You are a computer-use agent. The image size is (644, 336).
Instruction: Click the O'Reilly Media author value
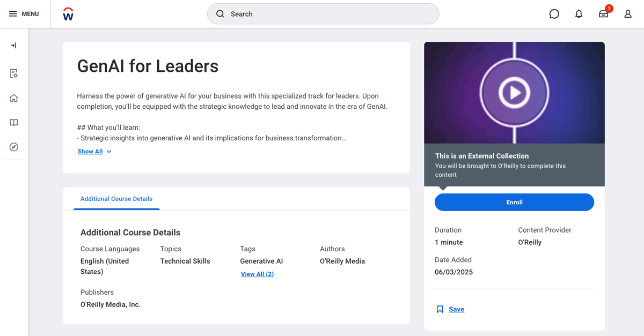[342, 261]
